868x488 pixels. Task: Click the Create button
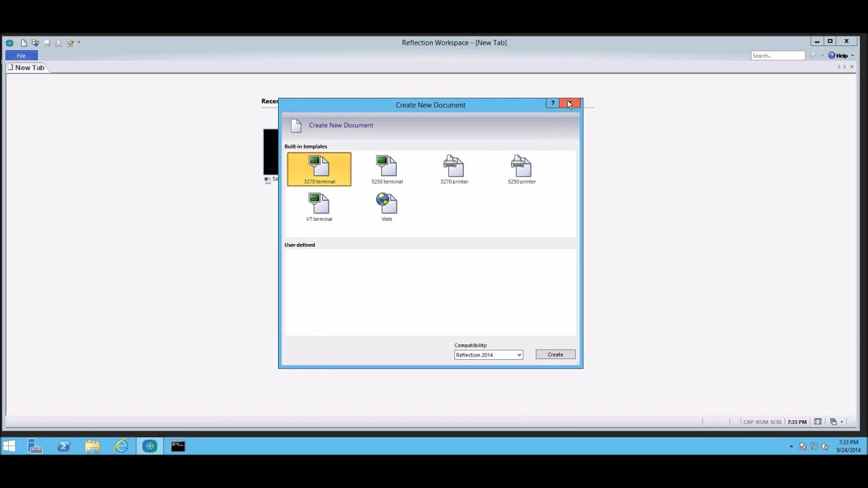(x=555, y=354)
